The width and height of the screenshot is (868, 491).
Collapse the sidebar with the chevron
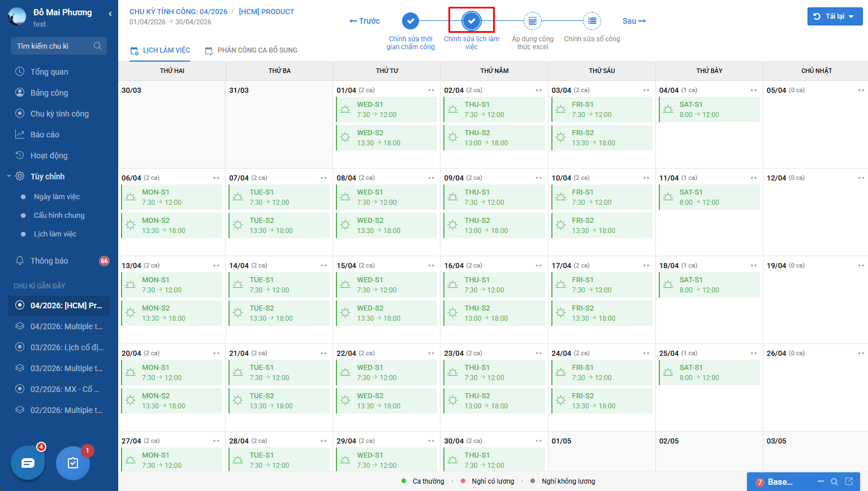click(110, 14)
